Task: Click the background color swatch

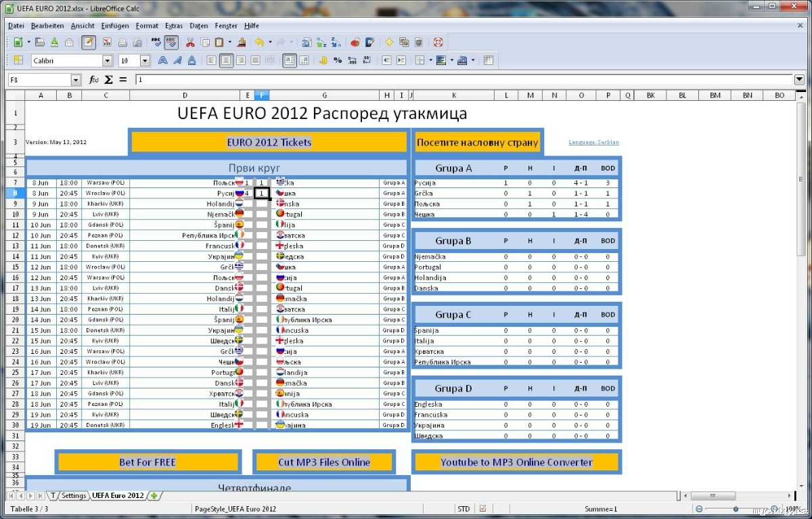Action: pos(443,60)
